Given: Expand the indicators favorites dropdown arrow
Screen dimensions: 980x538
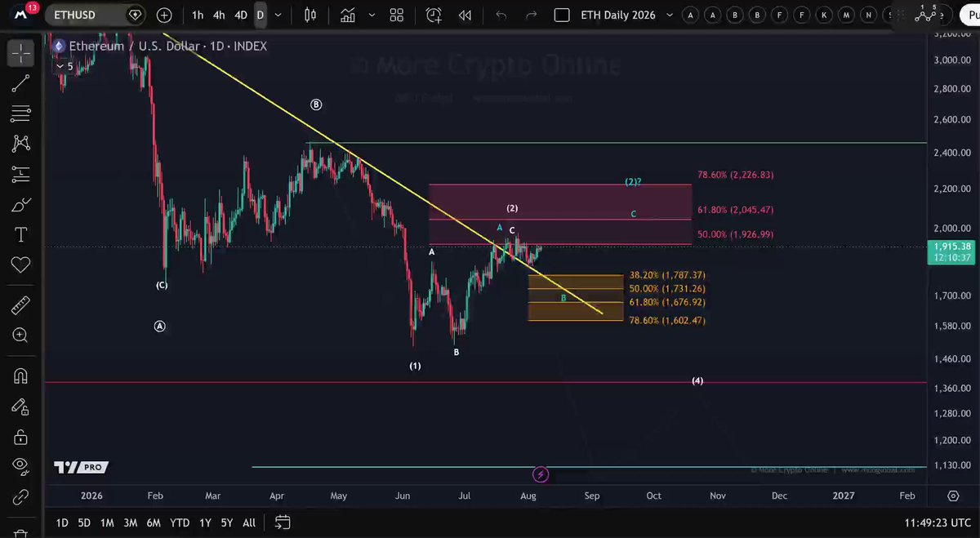Looking at the screenshot, I should pyautogui.click(x=372, y=15).
